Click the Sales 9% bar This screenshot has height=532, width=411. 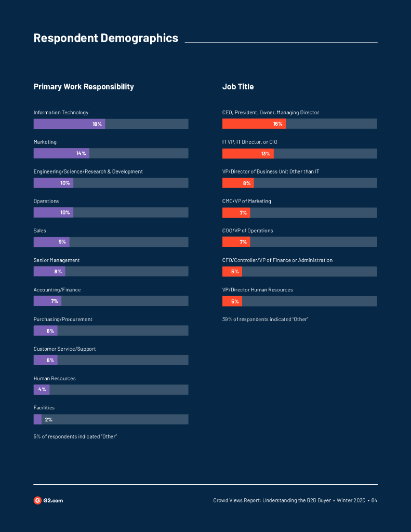tap(51, 242)
